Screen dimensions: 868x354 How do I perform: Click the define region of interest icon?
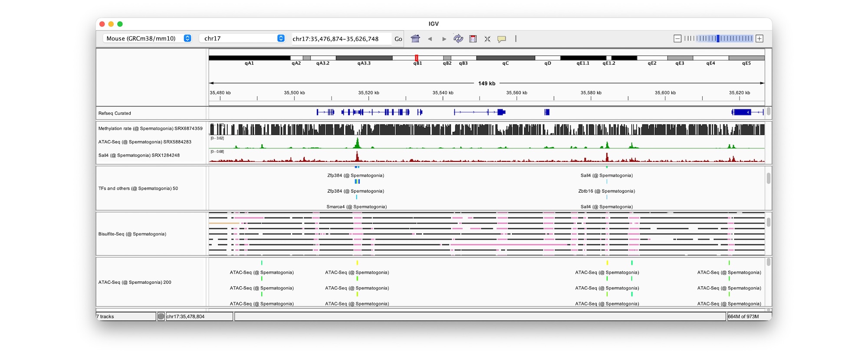[473, 39]
